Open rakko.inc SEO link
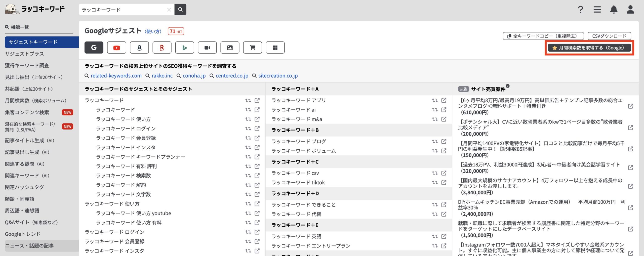Image resolution: width=644 pixels, height=256 pixels. [162, 76]
